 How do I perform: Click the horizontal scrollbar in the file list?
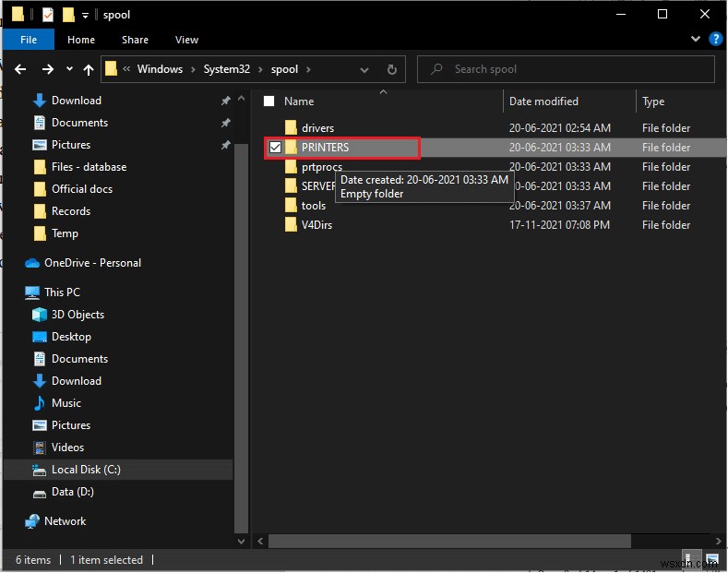pyautogui.click(x=449, y=541)
